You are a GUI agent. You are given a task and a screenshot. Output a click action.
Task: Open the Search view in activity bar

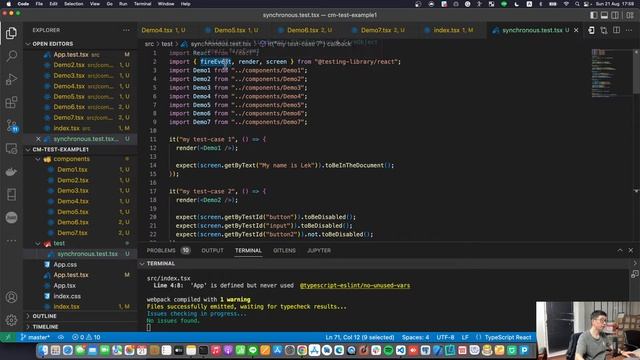click(11, 56)
